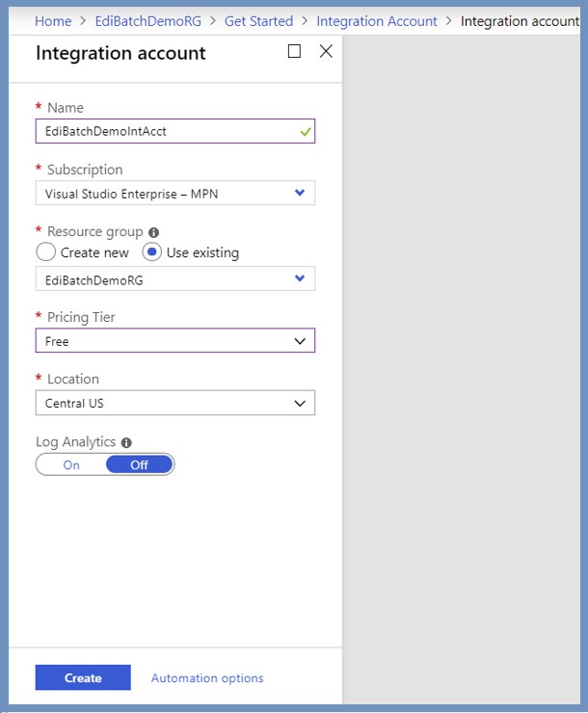This screenshot has width=588, height=713.
Task: Open the EdiBatchDemoRG resource group dropdown
Action: coord(175,278)
